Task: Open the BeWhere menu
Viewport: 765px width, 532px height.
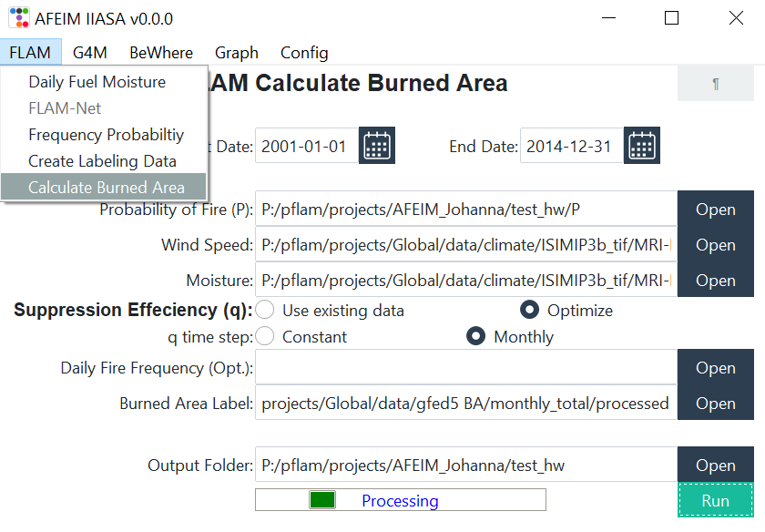Action: (161, 52)
